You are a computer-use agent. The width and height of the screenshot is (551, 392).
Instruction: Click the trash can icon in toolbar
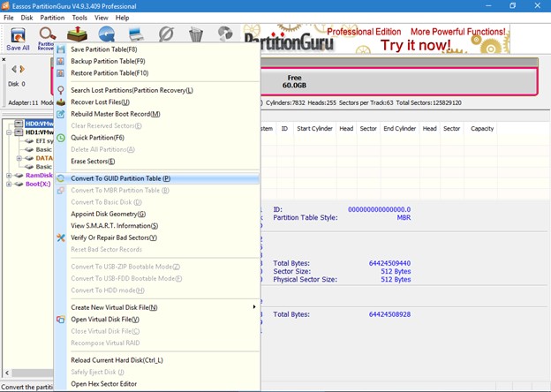point(195,34)
